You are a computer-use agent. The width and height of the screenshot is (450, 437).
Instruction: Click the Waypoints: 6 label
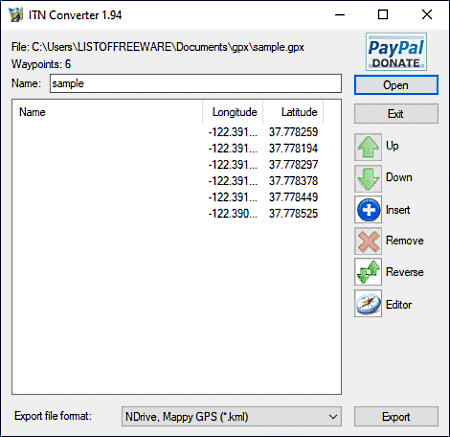[41, 64]
